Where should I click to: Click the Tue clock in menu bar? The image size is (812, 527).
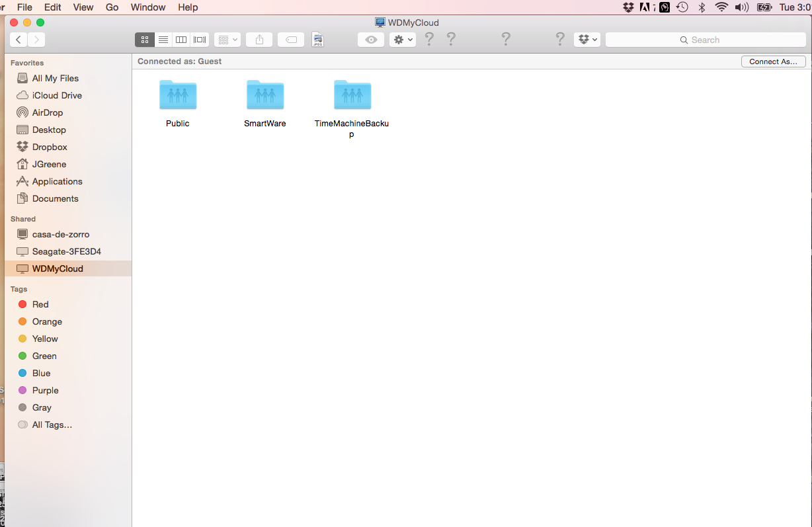pos(795,7)
